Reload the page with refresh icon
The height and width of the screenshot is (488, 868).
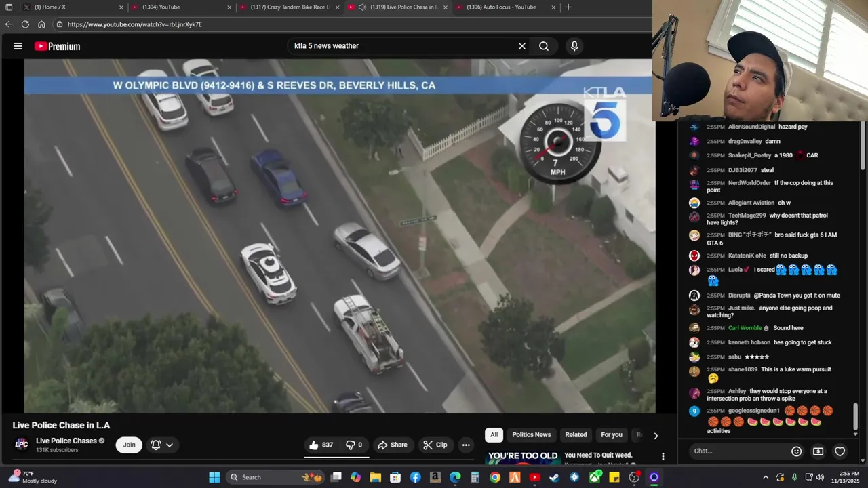[25, 24]
